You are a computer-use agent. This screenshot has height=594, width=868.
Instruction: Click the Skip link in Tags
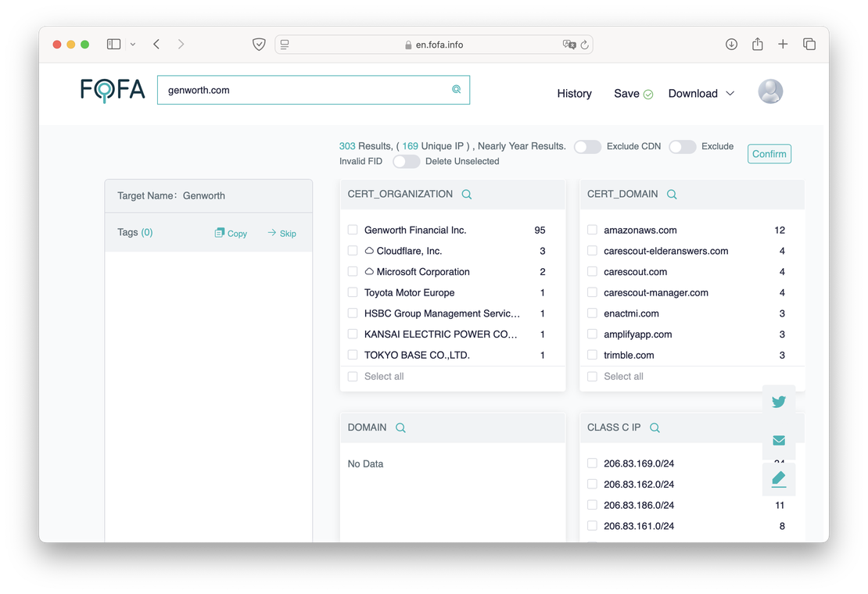(x=282, y=234)
